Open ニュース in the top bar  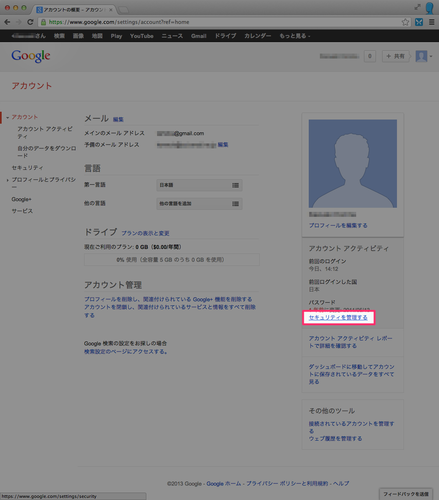tap(172, 36)
